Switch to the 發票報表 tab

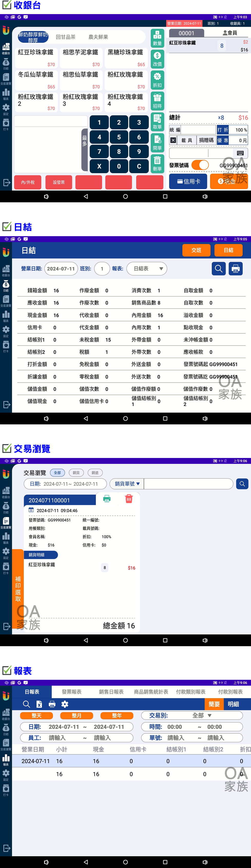tap(72, 692)
